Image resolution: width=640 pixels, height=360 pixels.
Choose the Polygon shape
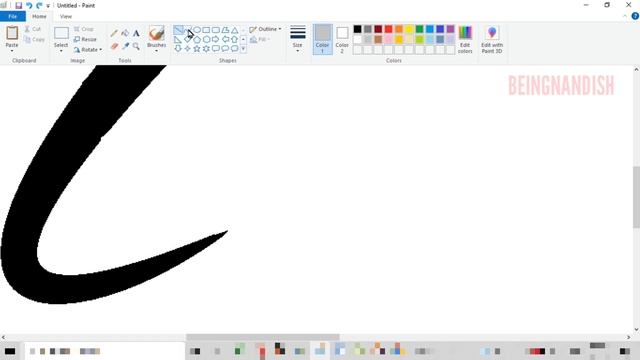pyautogui.click(x=225, y=30)
